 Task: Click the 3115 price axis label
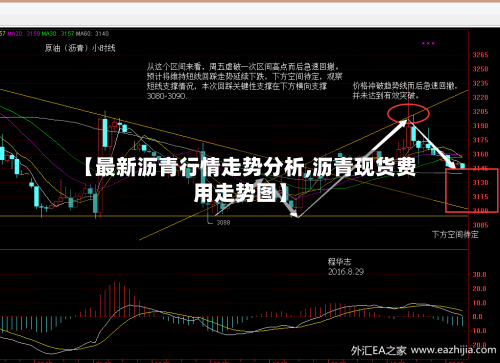click(x=480, y=197)
